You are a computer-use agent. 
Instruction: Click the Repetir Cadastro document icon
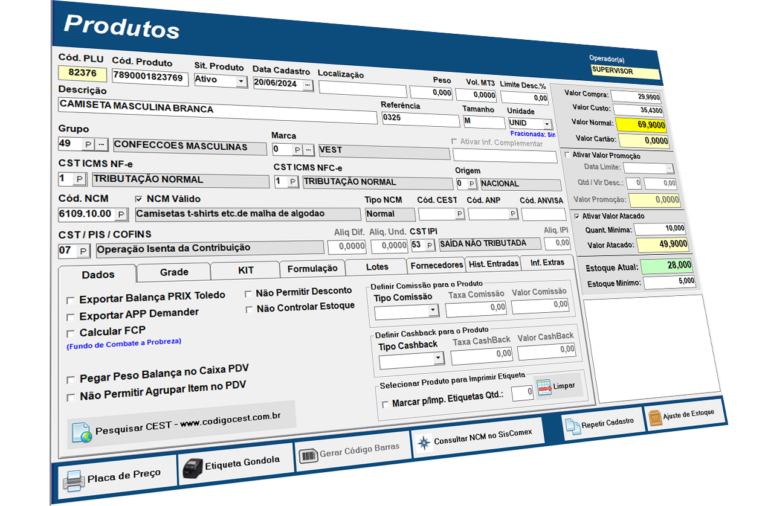tap(572, 426)
